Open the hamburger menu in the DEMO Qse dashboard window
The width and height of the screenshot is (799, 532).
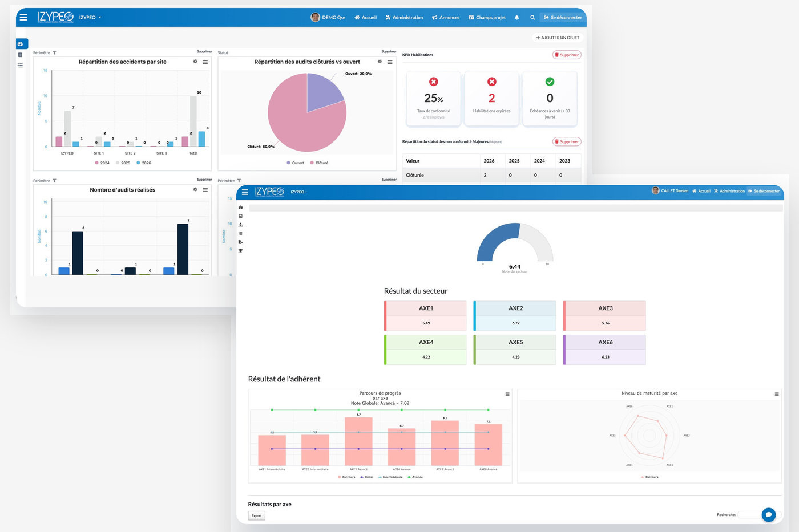tap(23, 17)
